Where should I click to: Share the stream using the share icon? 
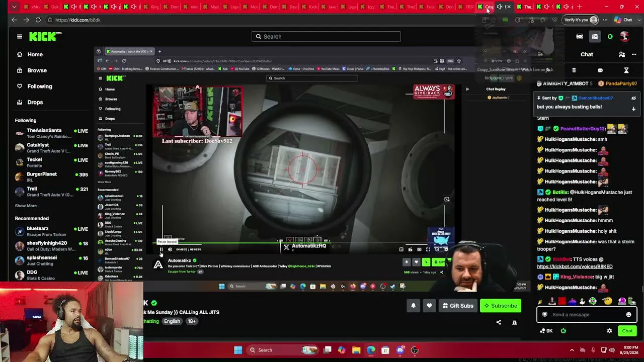pyautogui.click(x=499, y=322)
